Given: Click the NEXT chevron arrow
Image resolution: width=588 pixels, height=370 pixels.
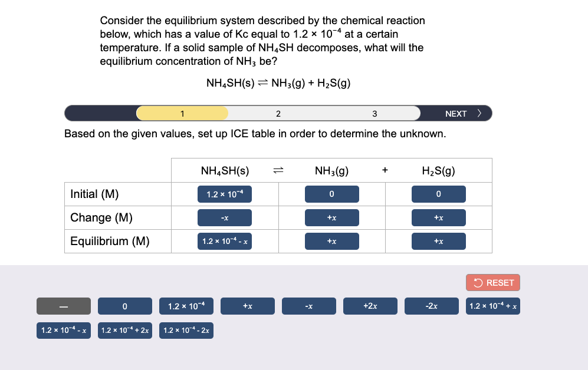Looking at the screenshot, I should click(x=479, y=113).
